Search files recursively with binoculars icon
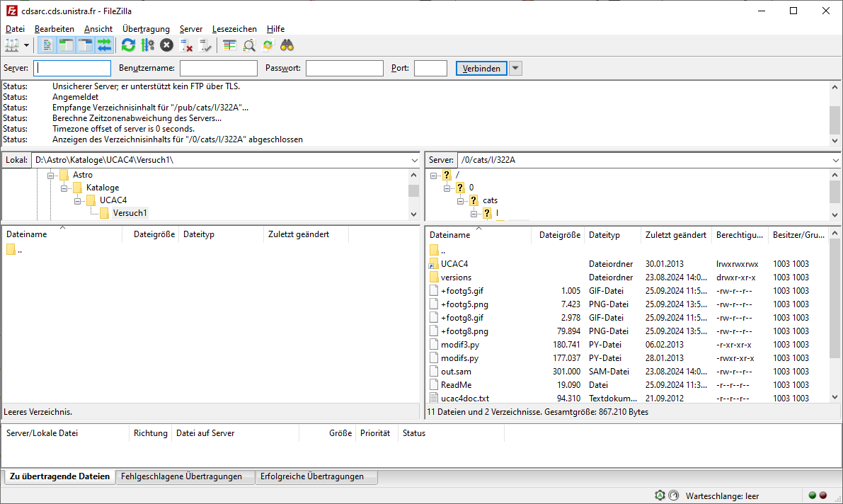This screenshot has width=843, height=504. pos(287,46)
